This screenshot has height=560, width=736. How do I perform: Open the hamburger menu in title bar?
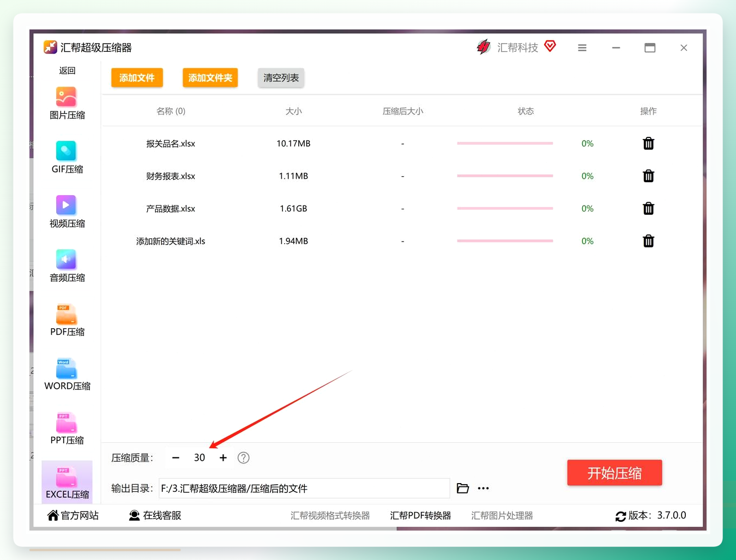tap(582, 48)
